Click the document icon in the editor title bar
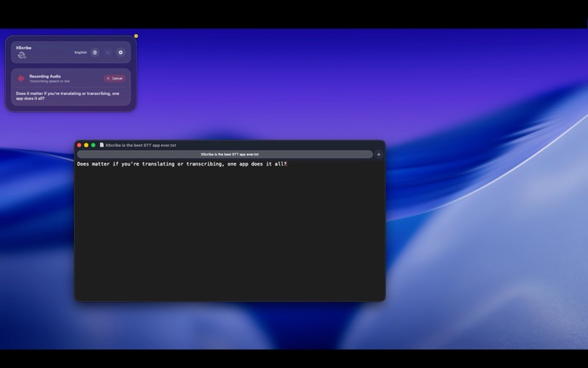The height and width of the screenshot is (368, 588). (101, 145)
